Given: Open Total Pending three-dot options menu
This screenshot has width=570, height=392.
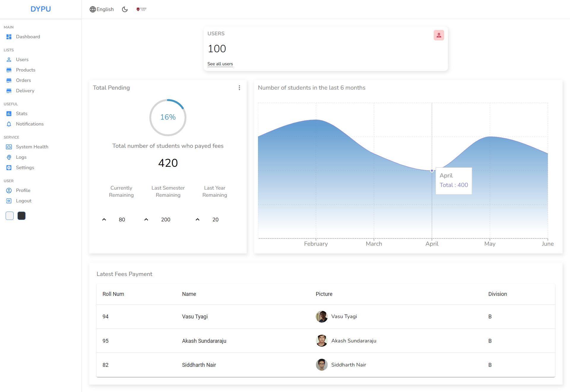Looking at the screenshot, I should click(x=239, y=88).
